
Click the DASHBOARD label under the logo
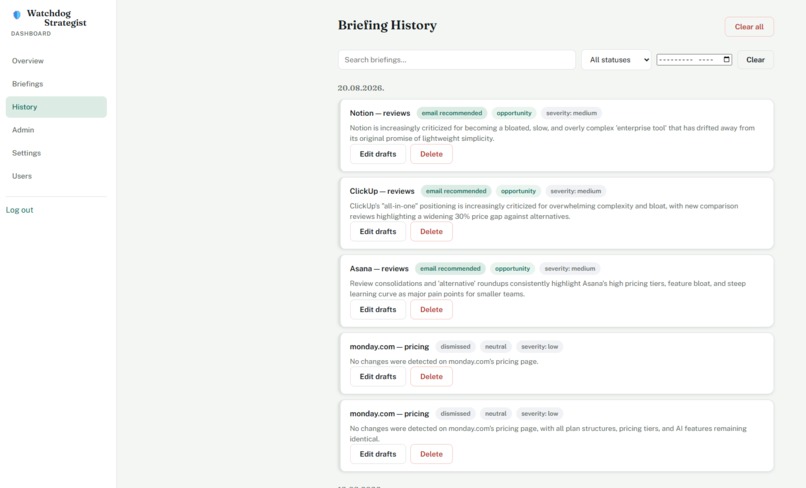pyautogui.click(x=31, y=33)
